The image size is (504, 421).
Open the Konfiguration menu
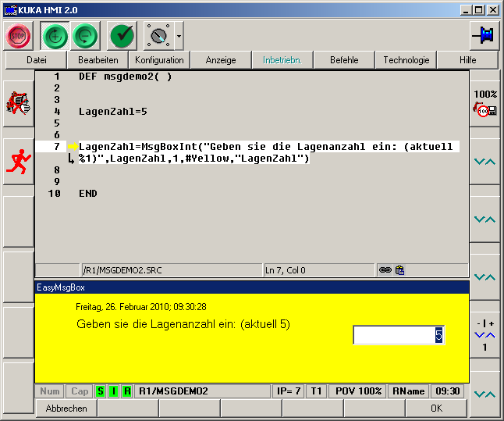tap(159, 60)
